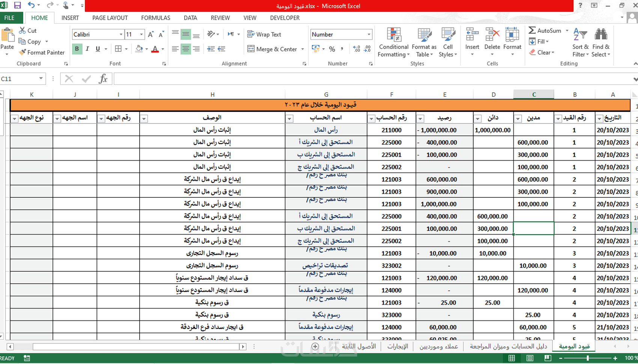Apply Percent Style format

(x=332, y=49)
